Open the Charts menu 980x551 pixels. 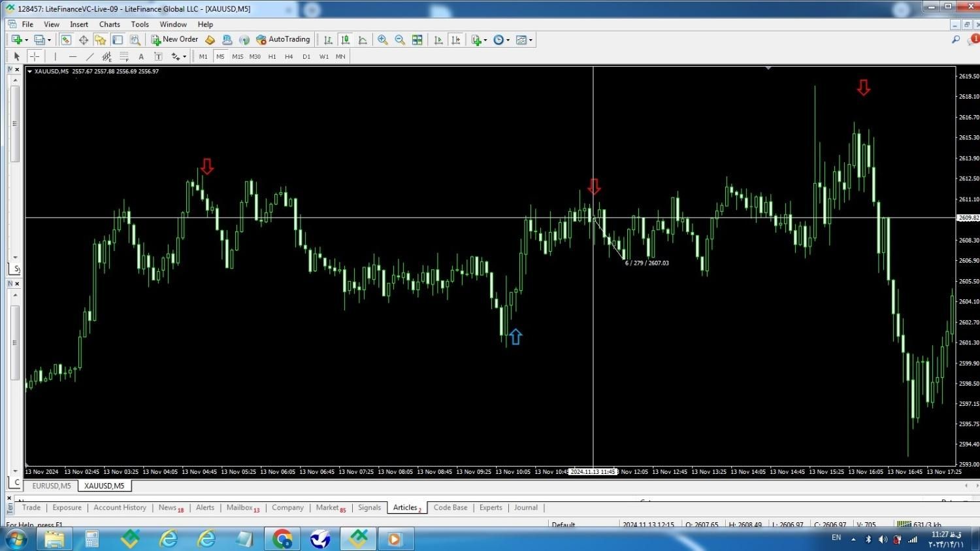point(109,24)
